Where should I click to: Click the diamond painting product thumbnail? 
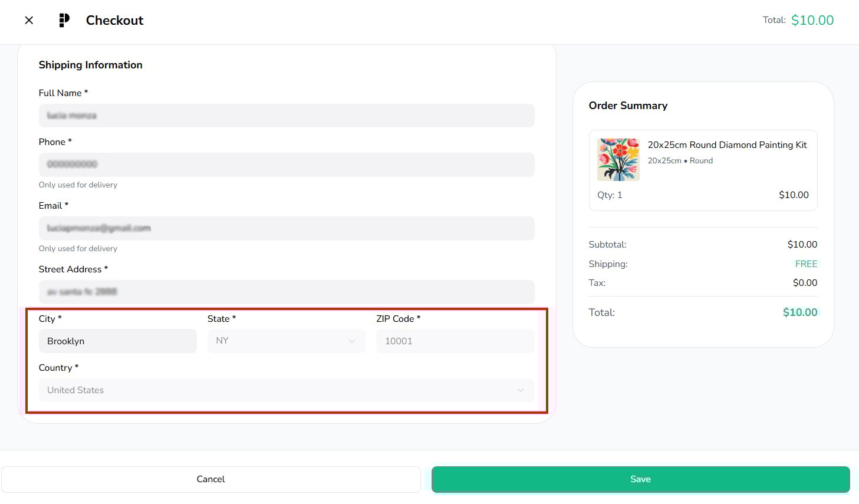[x=618, y=160]
